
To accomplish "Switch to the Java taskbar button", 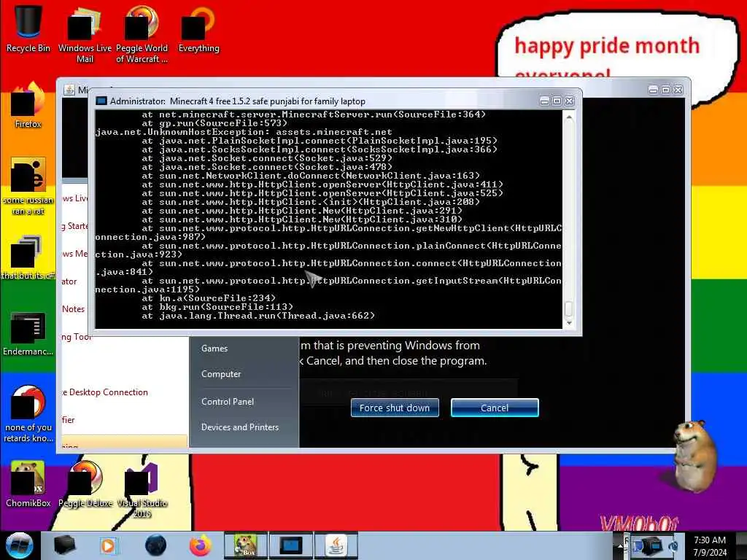I will click(x=336, y=545).
